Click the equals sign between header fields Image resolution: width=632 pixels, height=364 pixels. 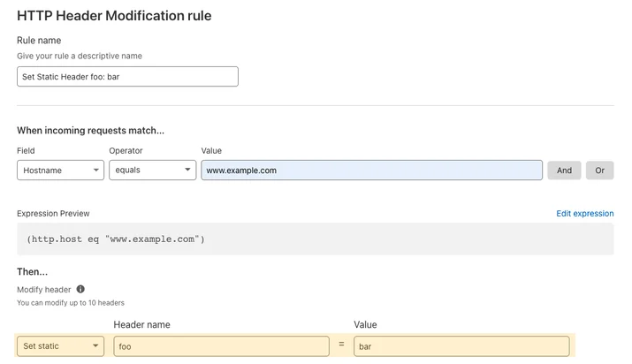341,345
